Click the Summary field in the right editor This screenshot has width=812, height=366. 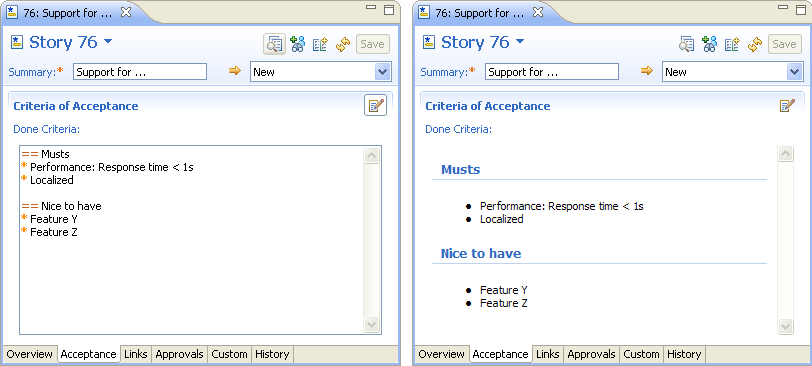point(552,72)
